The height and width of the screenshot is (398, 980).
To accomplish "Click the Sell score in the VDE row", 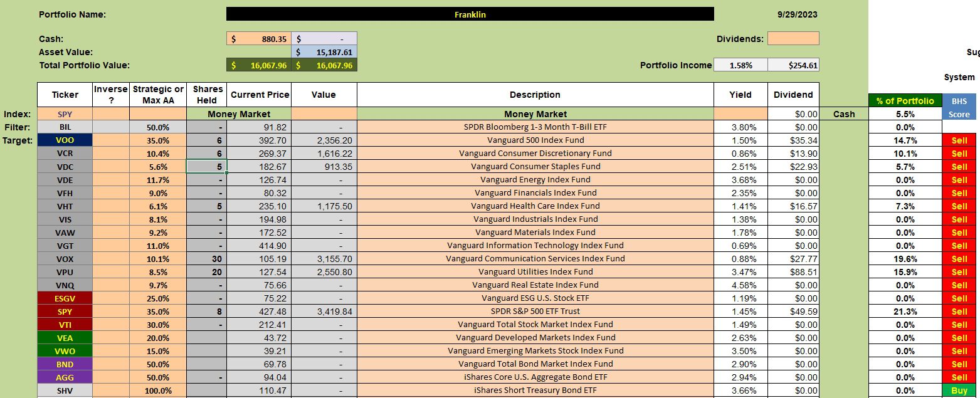I will point(959,180).
